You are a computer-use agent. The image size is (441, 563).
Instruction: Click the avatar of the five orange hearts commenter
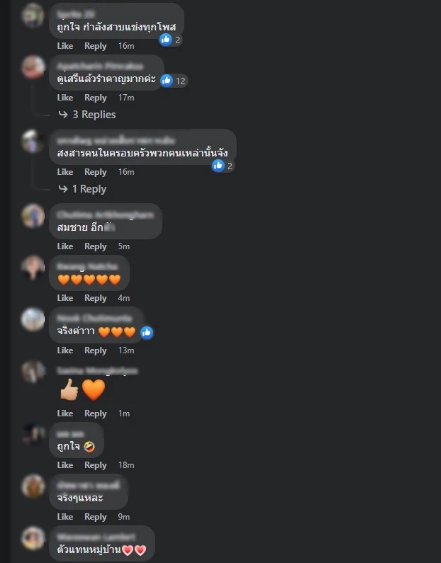[33, 268]
